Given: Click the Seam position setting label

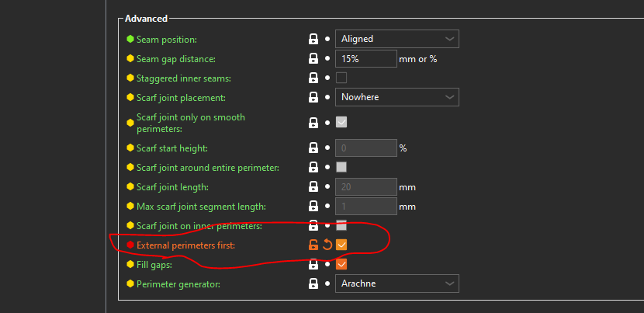Looking at the screenshot, I should click(x=166, y=39).
